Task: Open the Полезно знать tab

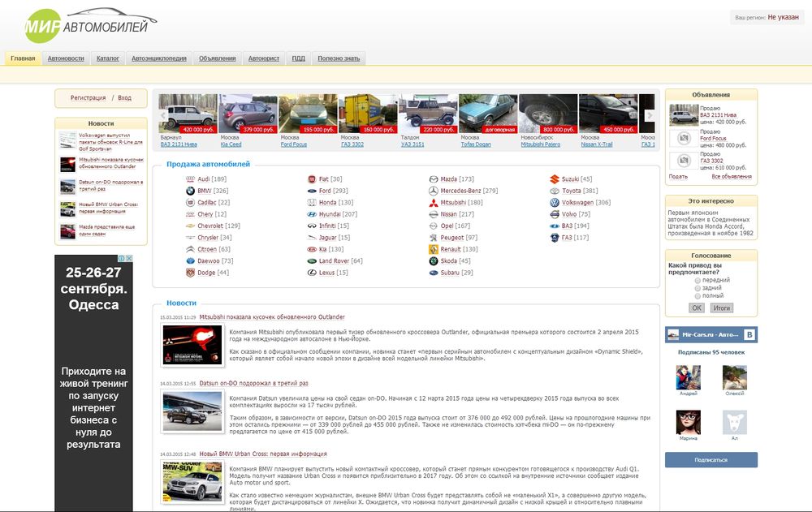Action: [339, 58]
